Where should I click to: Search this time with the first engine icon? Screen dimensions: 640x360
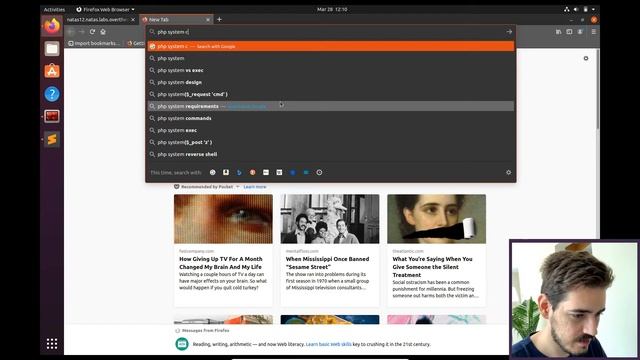click(x=213, y=172)
